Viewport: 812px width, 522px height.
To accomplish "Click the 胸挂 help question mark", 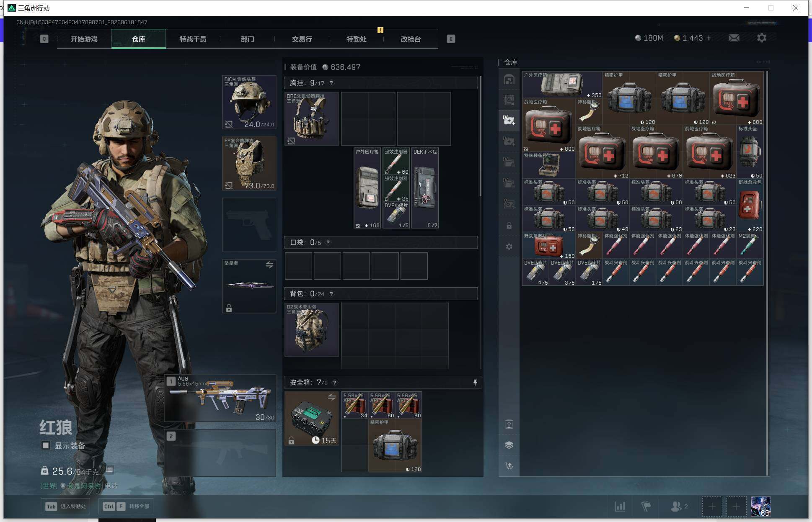I will [331, 83].
